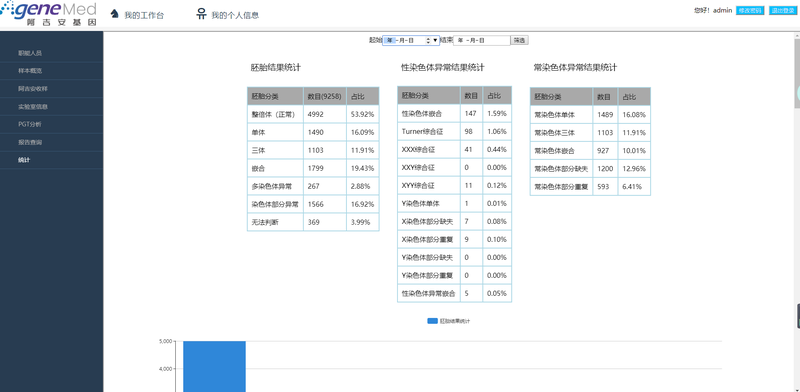Click the knight icon beside 我的工作台
The width and height of the screenshot is (800, 392).
(x=115, y=14)
